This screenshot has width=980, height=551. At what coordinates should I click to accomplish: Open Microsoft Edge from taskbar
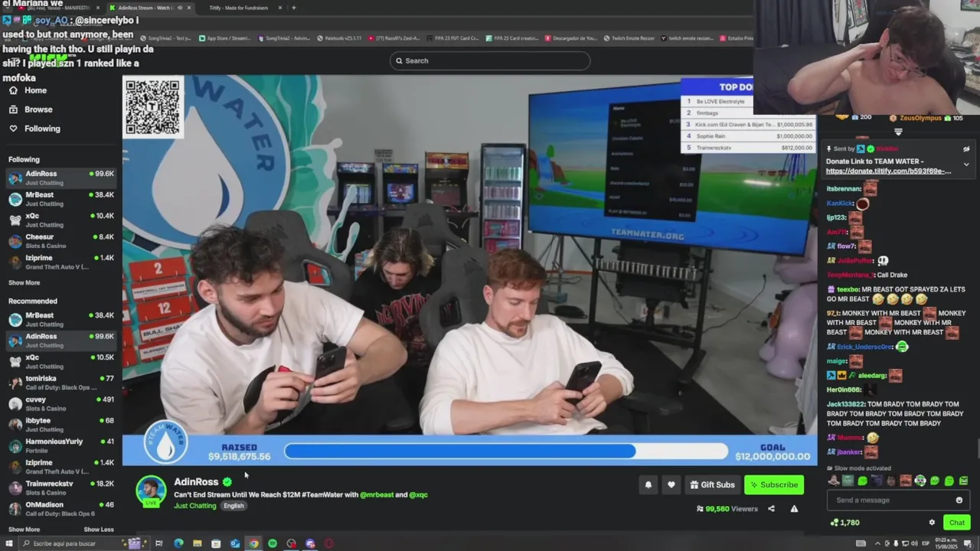[x=178, y=543]
